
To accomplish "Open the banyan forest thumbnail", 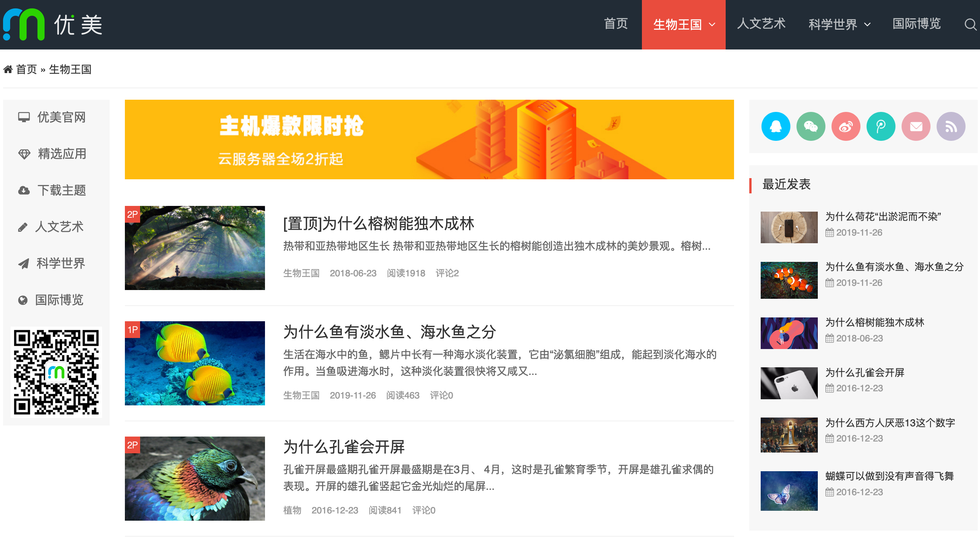I will pos(195,248).
